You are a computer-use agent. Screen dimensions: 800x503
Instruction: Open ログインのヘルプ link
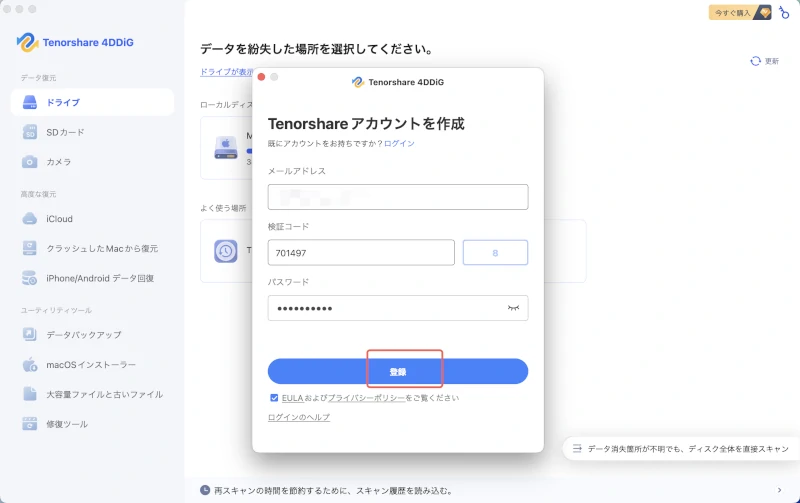pyautogui.click(x=299, y=417)
